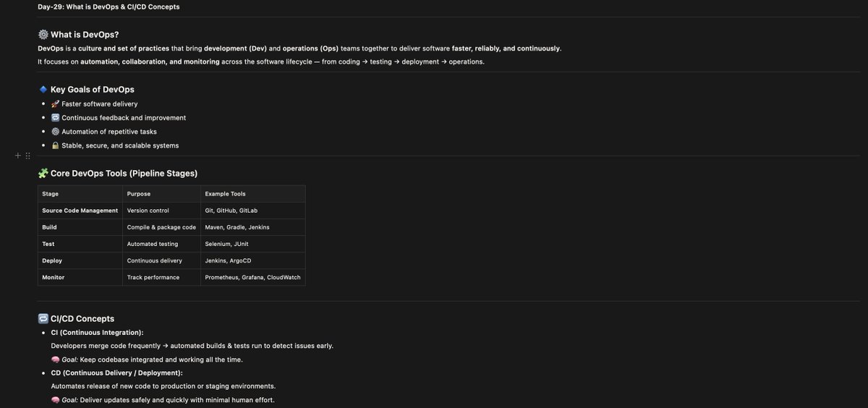The height and width of the screenshot is (408, 868).
Task: Click the brain emoji before "Keep codebase integrated"
Action: click(x=55, y=360)
